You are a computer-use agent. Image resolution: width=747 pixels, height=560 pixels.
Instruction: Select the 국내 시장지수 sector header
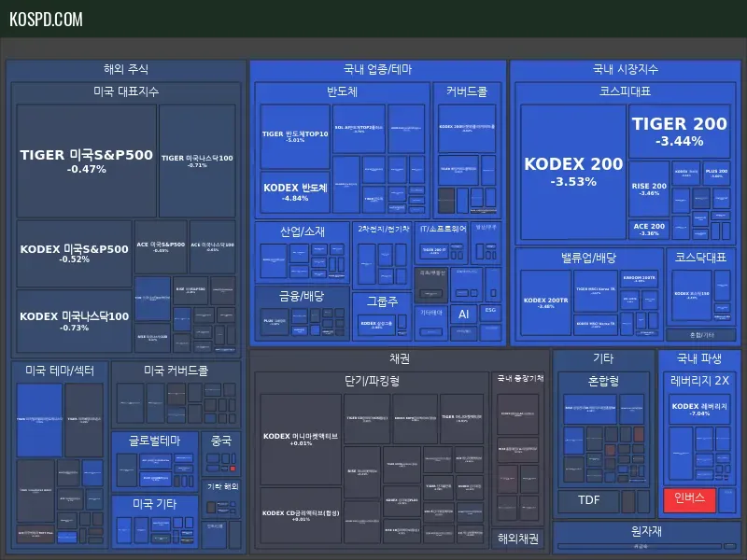pos(626,69)
